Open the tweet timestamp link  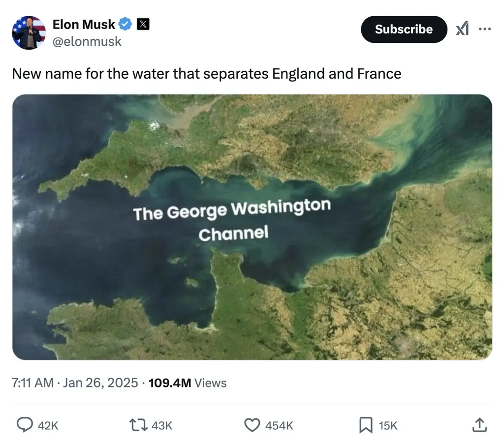coord(74,383)
